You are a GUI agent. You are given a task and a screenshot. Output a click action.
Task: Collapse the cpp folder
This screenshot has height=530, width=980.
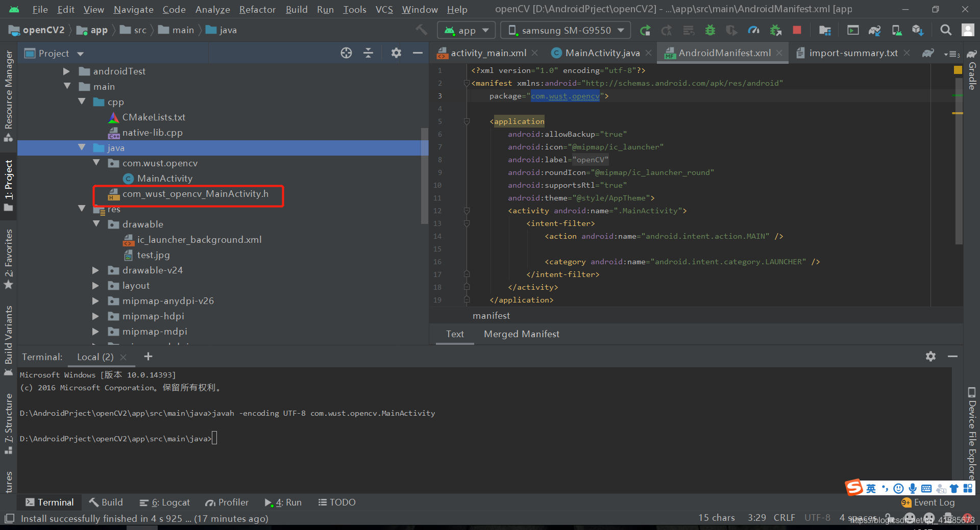click(82, 102)
